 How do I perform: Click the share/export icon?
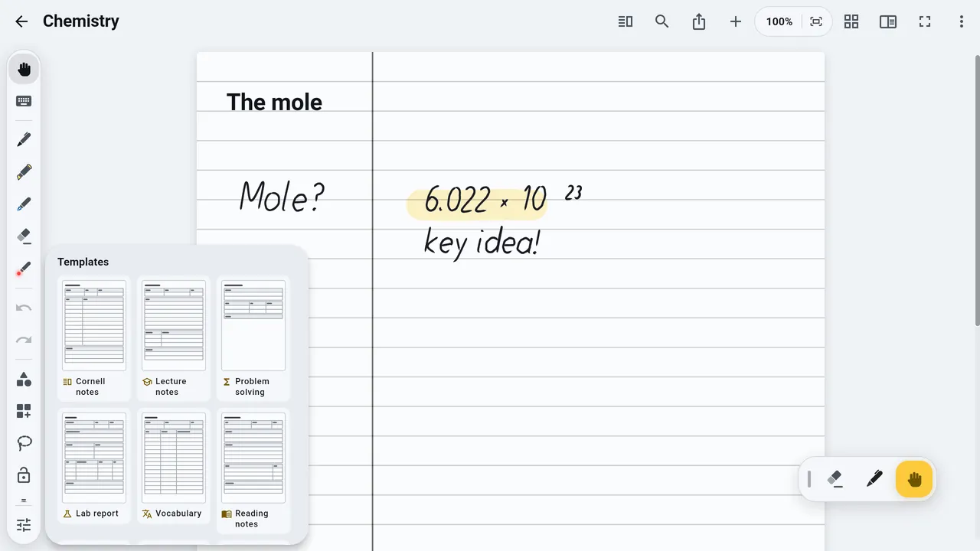(x=699, y=21)
